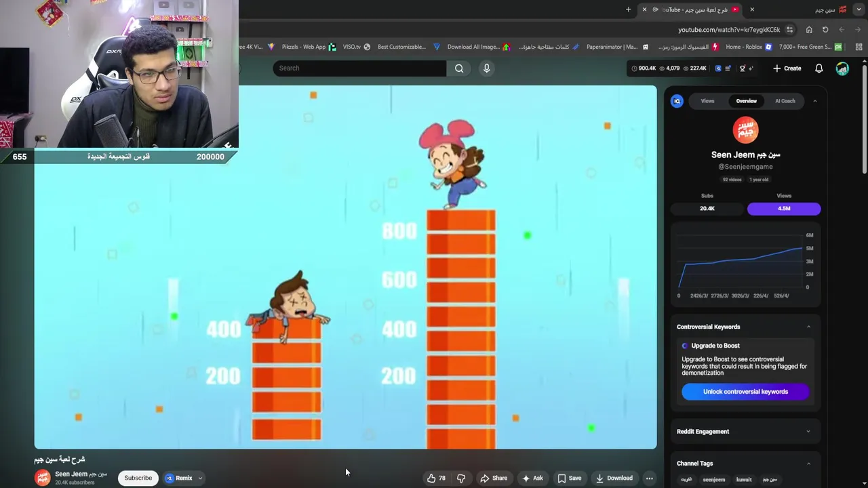Open the tab search dropdown arrow
The height and width of the screenshot is (488, 868).
pyautogui.click(x=860, y=9)
